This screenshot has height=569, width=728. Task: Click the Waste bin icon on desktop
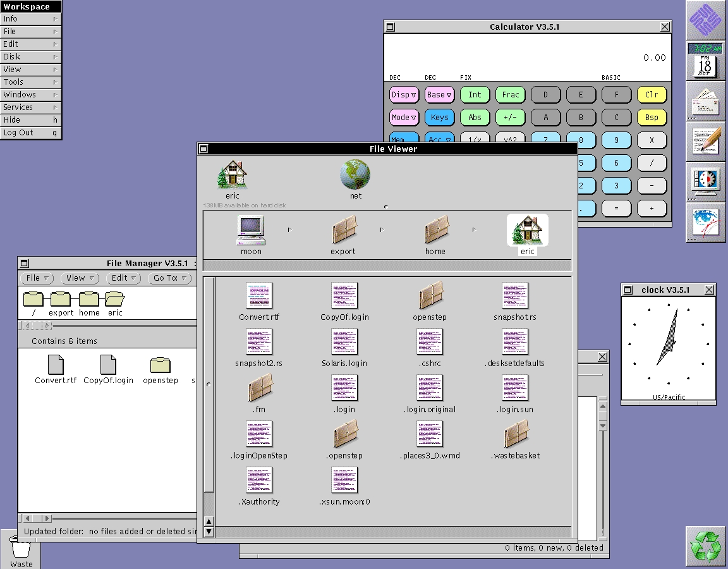(x=21, y=548)
